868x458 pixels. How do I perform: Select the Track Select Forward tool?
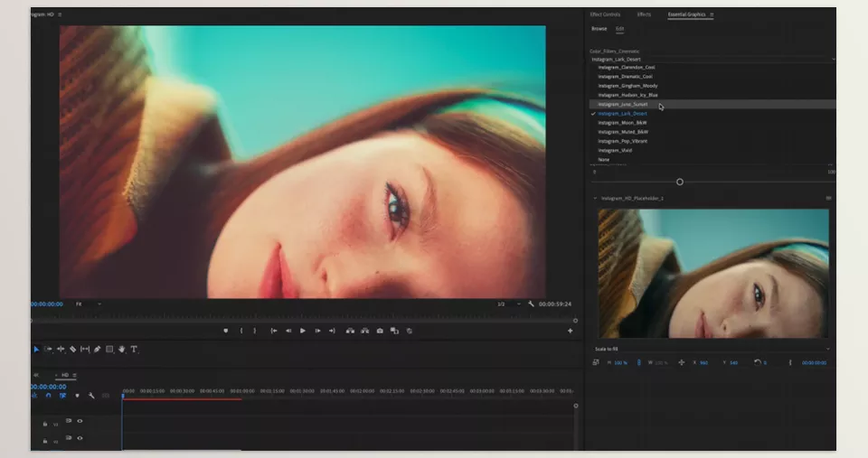(48, 349)
